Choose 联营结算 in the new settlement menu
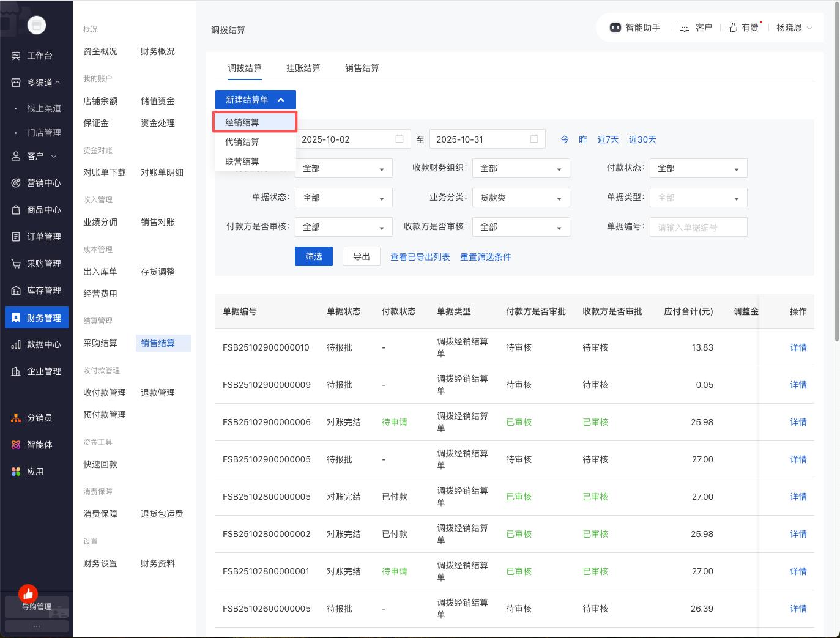This screenshot has width=840, height=638. (242, 161)
